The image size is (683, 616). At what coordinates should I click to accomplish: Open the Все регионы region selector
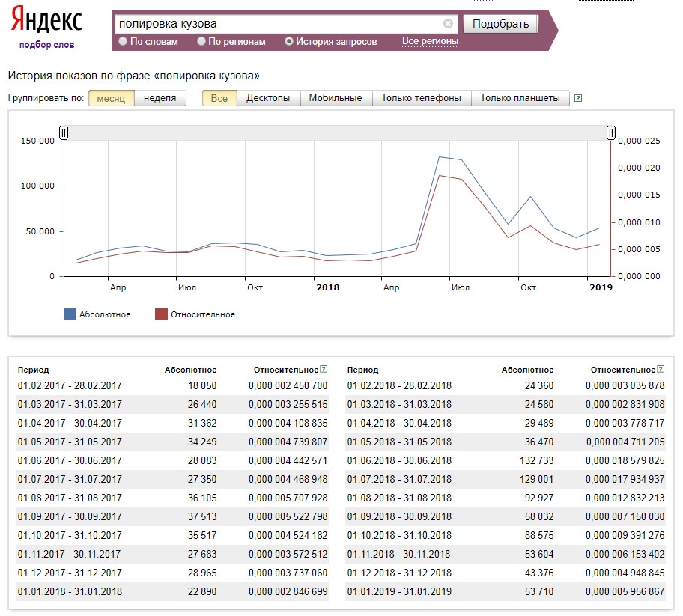point(430,41)
